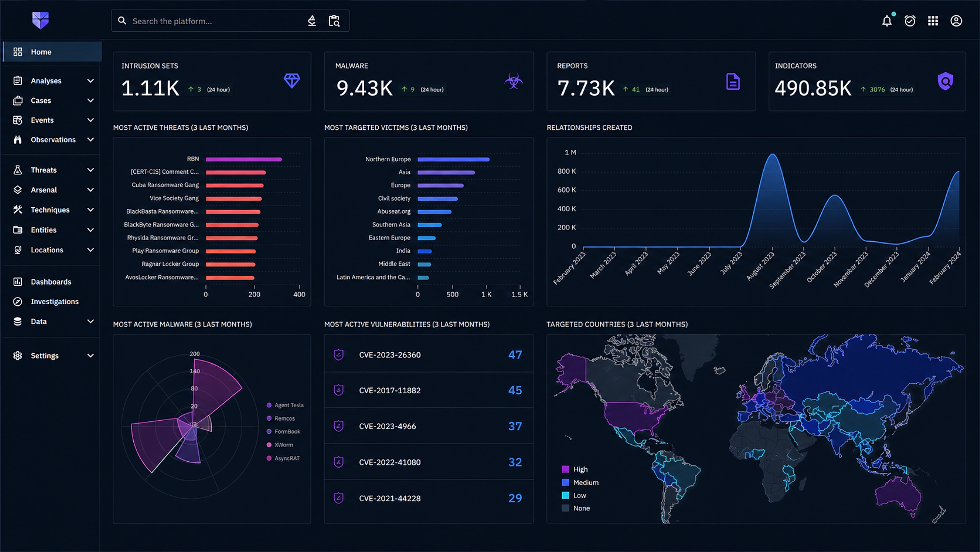Click the Arsenal layers icon
980x552 pixels.
pos(18,189)
